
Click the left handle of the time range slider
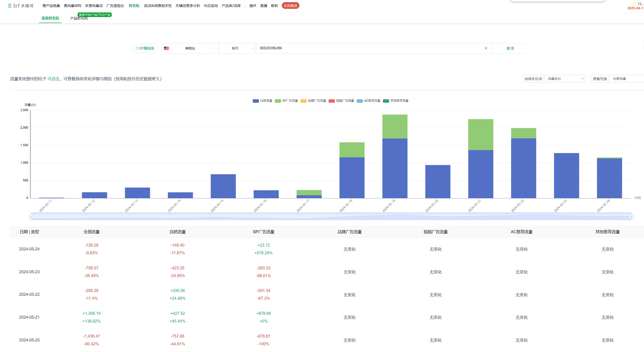coord(31,217)
